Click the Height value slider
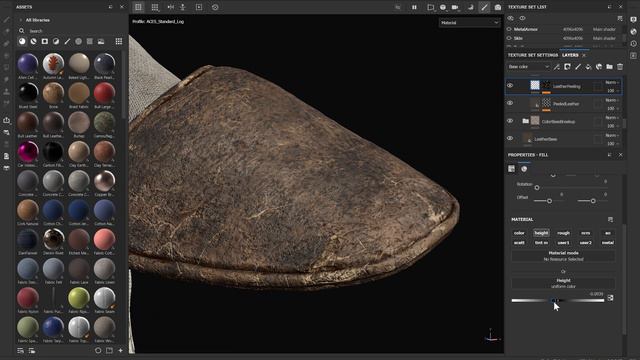Viewport: 640px width, 360px height. click(x=558, y=300)
